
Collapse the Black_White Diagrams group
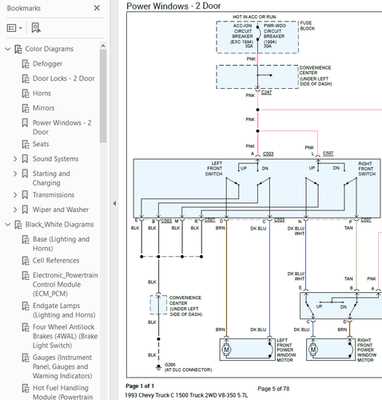(x=8, y=225)
